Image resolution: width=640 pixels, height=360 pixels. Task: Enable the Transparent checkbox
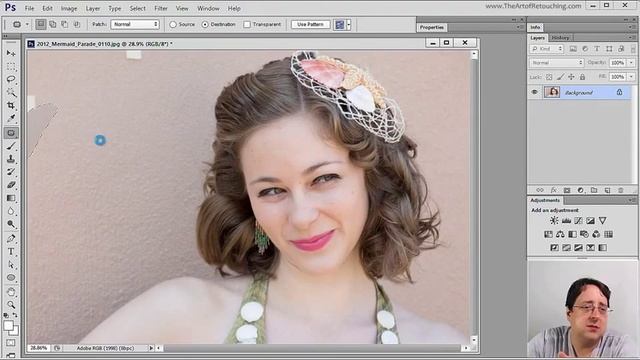pyautogui.click(x=247, y=24)
